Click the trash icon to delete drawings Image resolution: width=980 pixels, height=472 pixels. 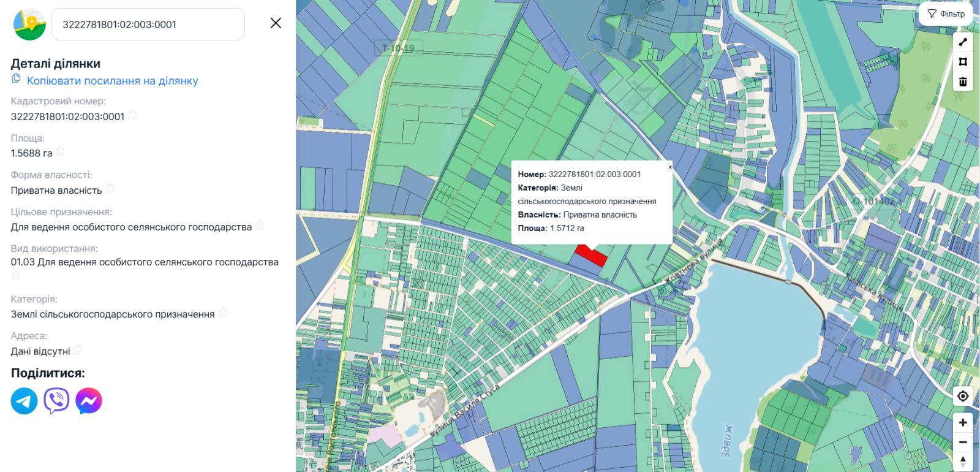coord(963,82)
